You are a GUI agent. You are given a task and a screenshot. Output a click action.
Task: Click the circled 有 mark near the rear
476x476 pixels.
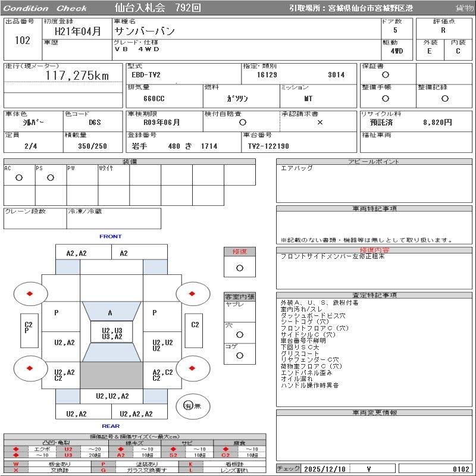pos(188,406)
